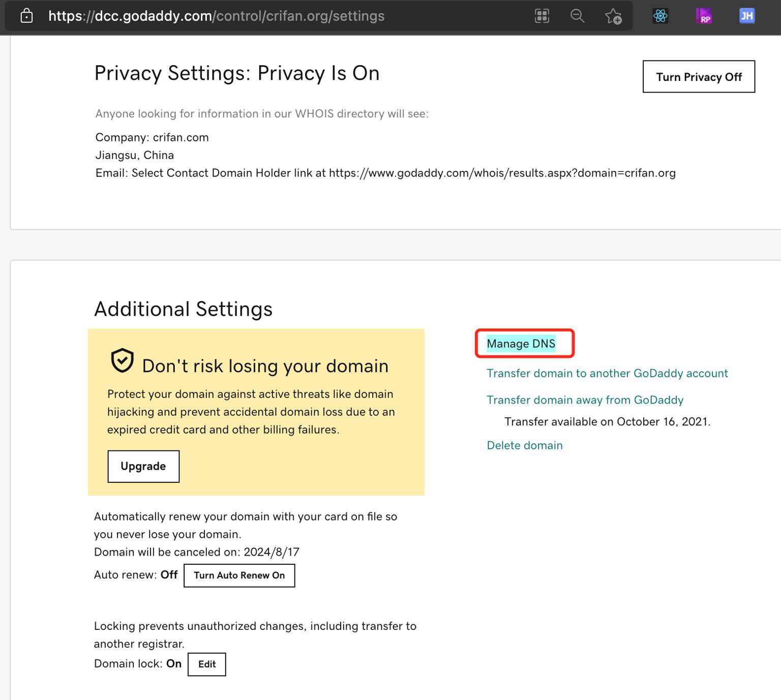Viewport: 781px width, 700px height.
Task: Transfer domain to another GoDaddy account
Action: pos(607,373)
